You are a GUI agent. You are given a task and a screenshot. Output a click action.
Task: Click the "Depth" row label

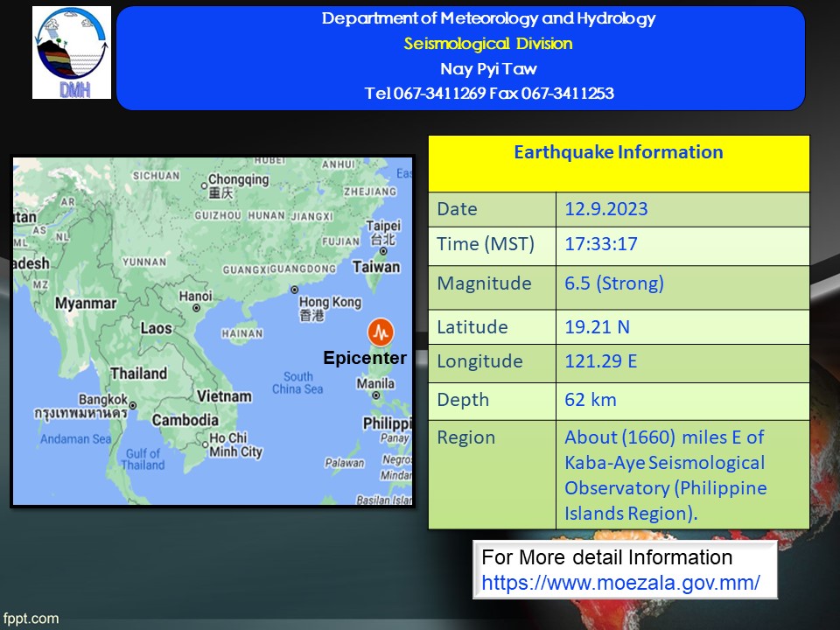pos(464,400)
